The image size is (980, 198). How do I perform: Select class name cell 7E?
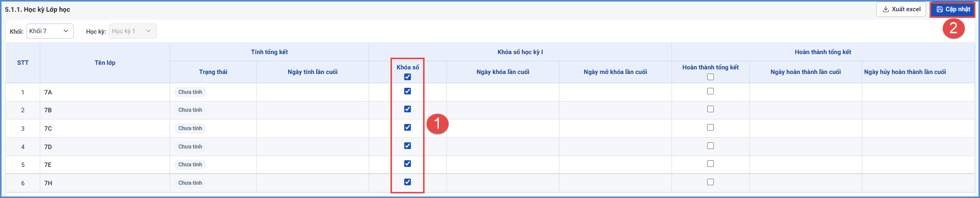[x=105, y=165]
